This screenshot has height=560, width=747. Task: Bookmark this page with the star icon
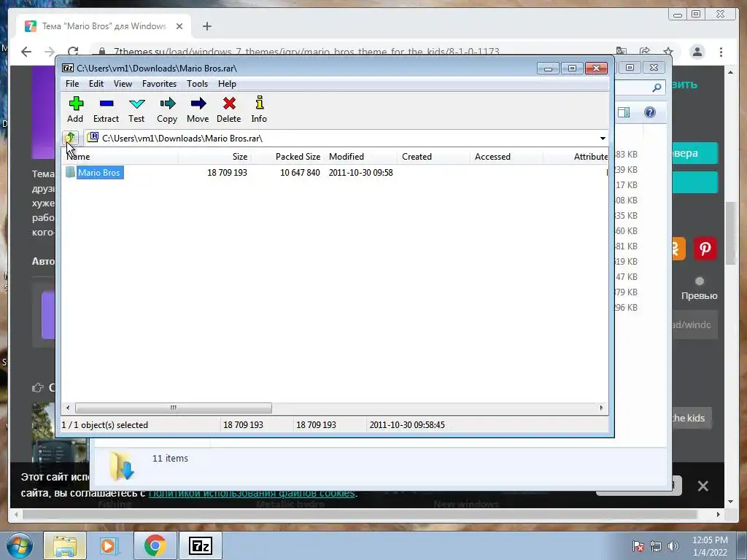(668, 52)
